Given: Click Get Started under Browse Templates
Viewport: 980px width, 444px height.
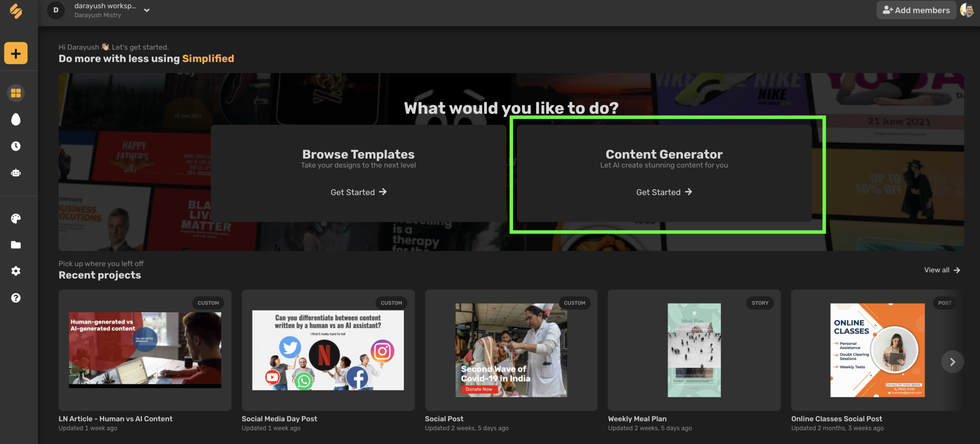Looking at the screenshot, I should pyautogui.click(x=358, y=192).
